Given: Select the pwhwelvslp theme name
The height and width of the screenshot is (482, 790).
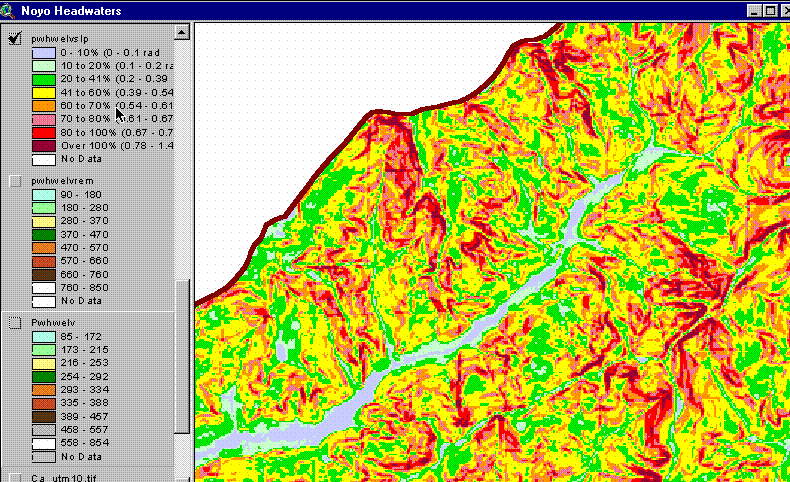Looking at the screenshot, I should 60,39.
